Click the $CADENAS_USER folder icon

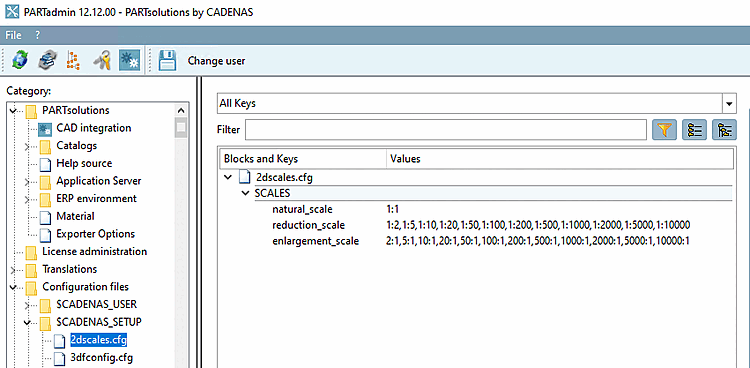[x=45, y=305]
